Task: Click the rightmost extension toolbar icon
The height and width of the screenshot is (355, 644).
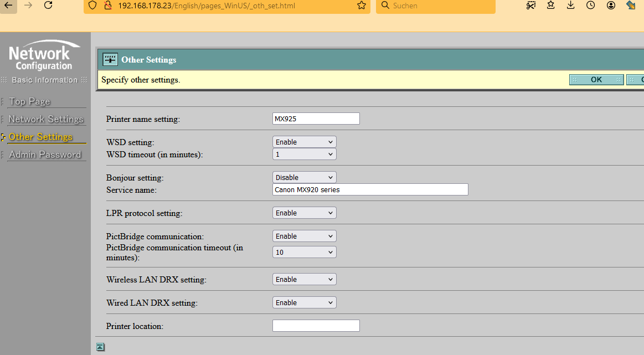Action: click(631, 6)
